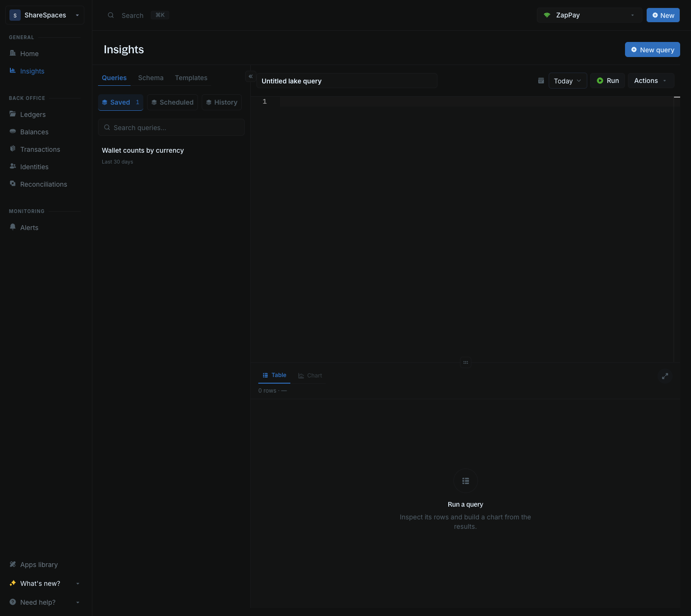Click the ZapPay green signal icon

click(547, 15)
